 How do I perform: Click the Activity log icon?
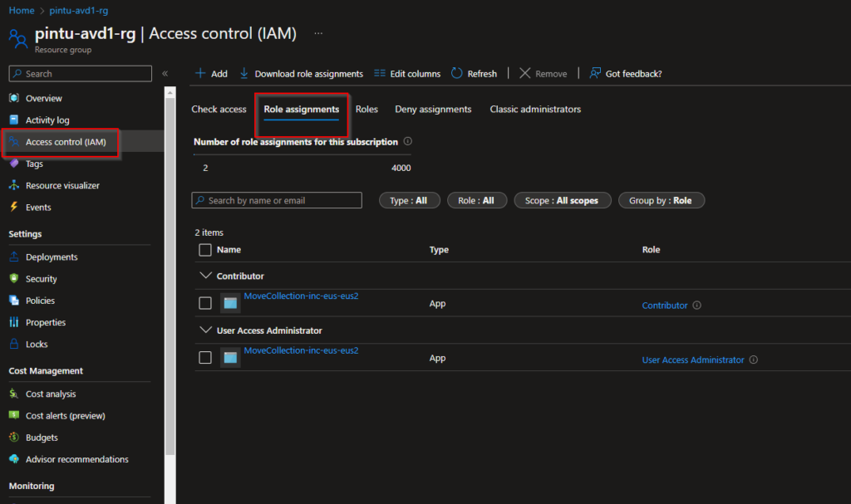tap(14, 120)
